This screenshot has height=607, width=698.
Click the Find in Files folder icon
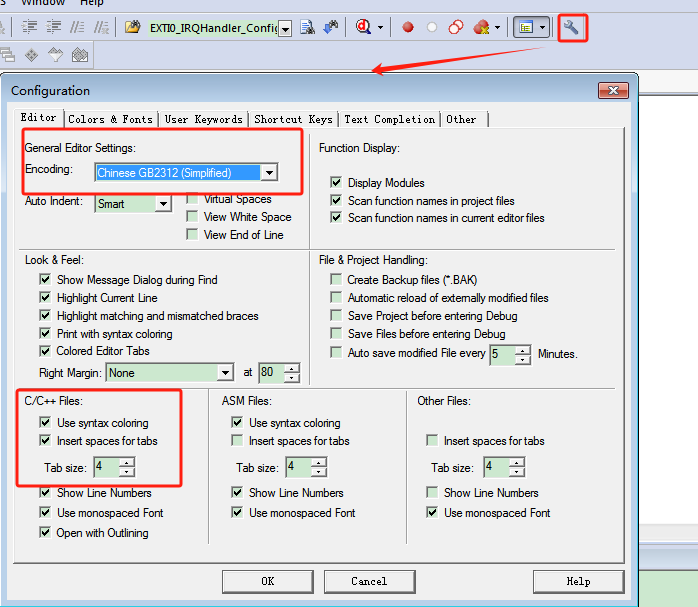(132, 27)
